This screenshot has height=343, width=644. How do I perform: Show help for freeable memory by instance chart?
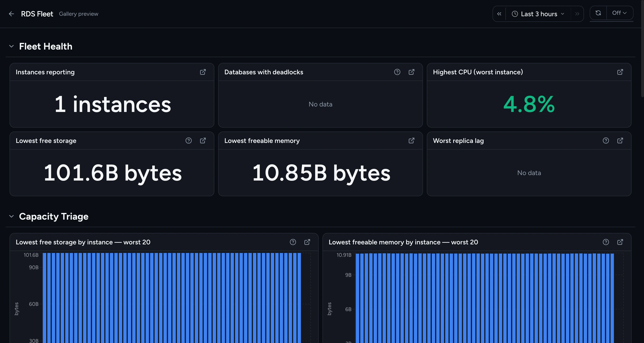pos(606,242)
